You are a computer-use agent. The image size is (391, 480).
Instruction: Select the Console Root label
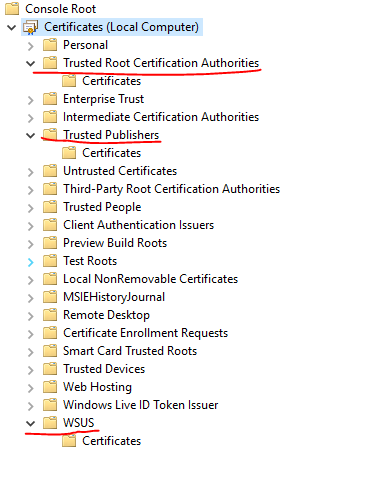[60, 9]
